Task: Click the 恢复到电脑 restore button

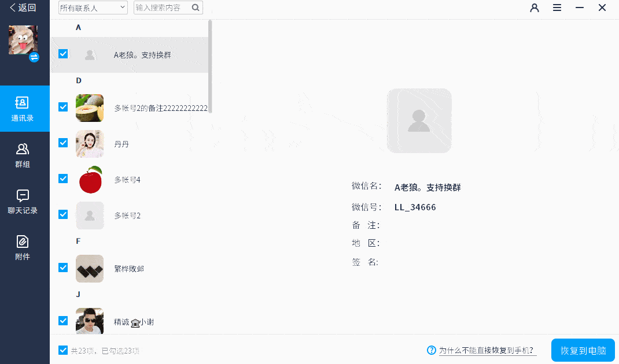Action: pos(583,350)
